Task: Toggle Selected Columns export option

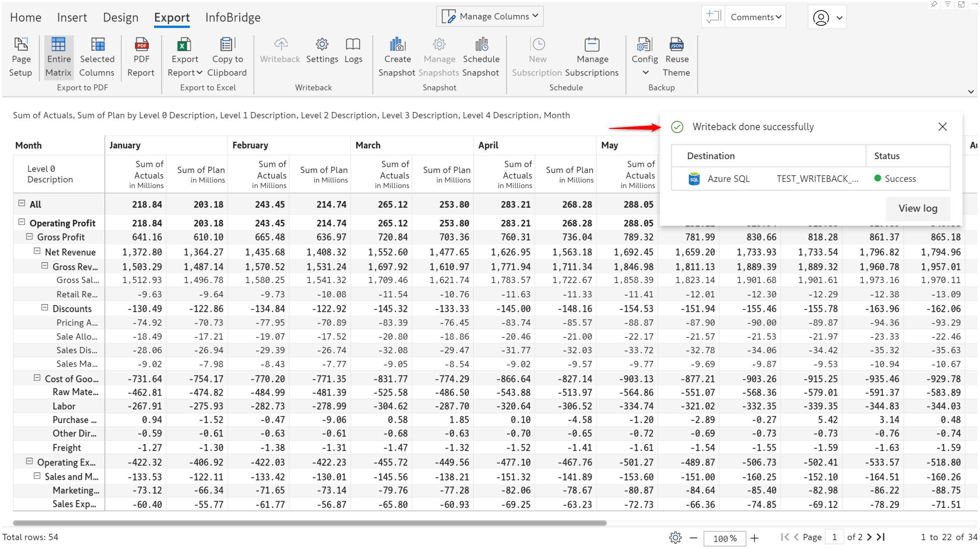Action: (x=97, y=57)
